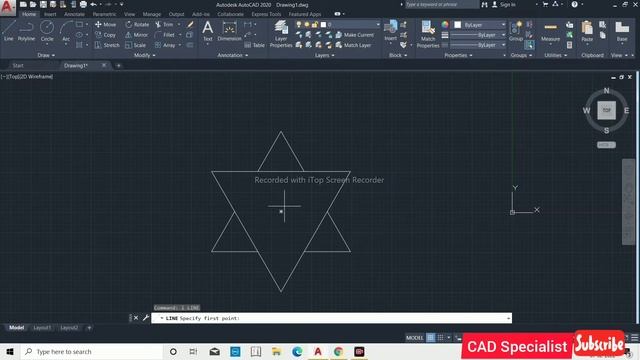Expand the Block panel
Screen dimensions: 640x360
coord(398,55)
